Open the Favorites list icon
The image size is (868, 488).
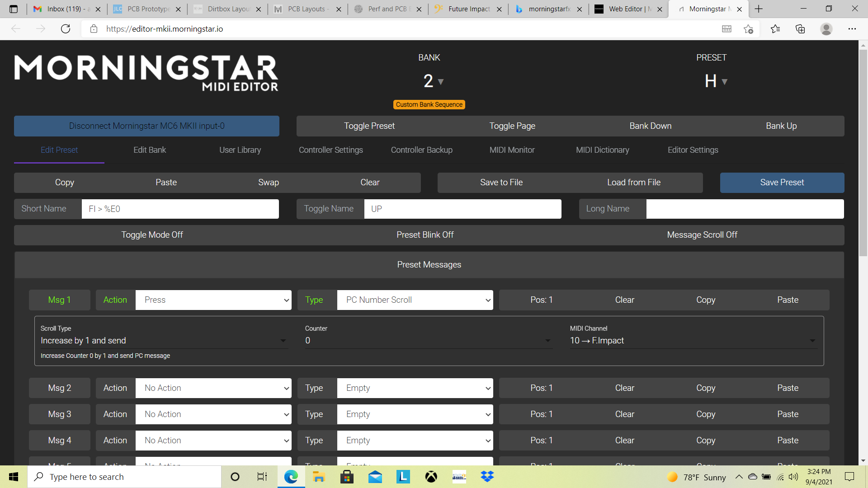point(775,29)
